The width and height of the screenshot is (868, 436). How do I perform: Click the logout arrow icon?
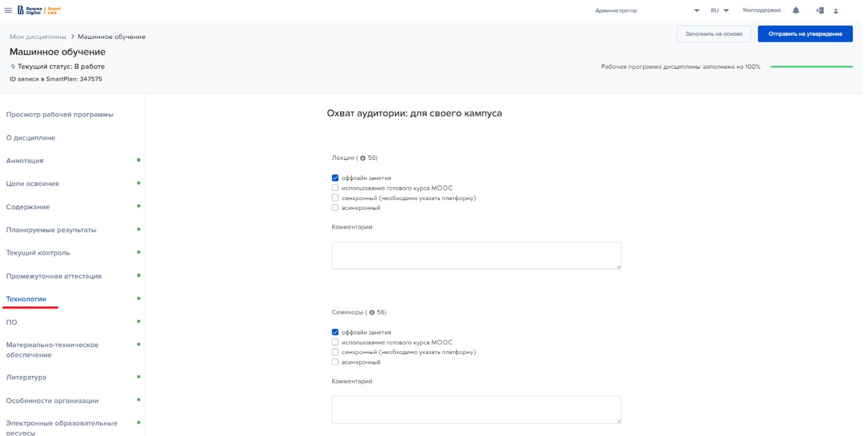pos(820,10)
